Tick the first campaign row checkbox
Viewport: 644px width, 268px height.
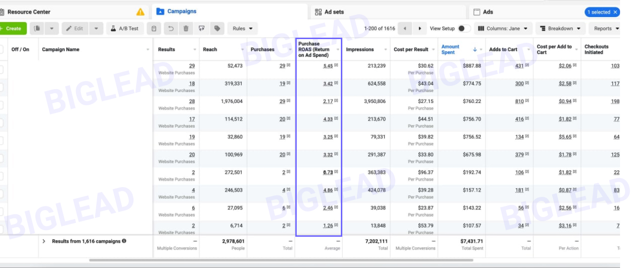[x=1, y=69]
